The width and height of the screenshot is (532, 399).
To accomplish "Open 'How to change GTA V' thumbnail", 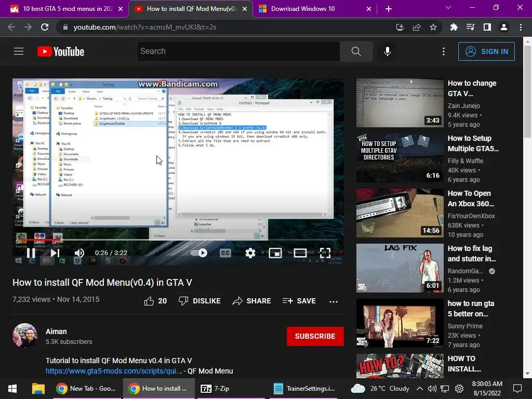I will coord(400,103).
